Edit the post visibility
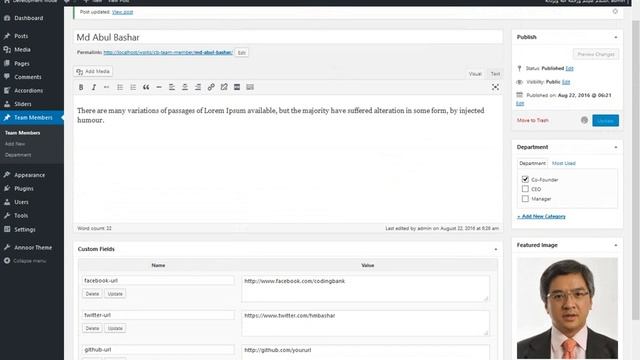640x360 pixels. (566, 82)
